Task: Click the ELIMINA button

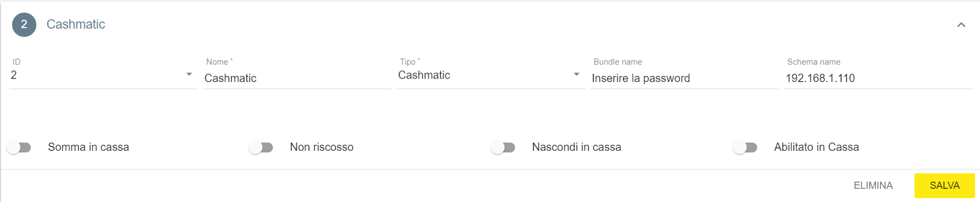Action: tap(873, 185)
